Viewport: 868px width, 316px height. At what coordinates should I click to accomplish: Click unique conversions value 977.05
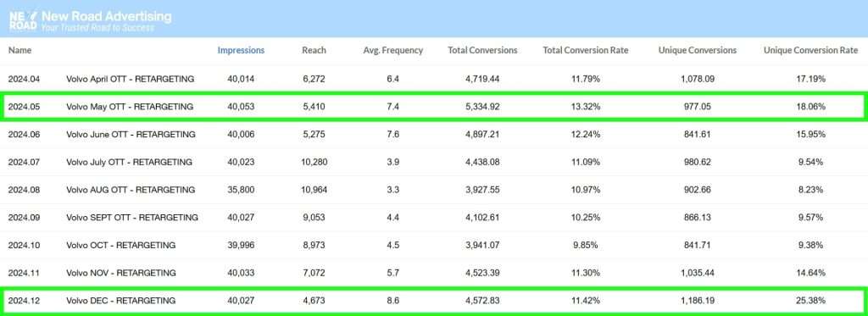pyautogui.click(x=698, y=107)
